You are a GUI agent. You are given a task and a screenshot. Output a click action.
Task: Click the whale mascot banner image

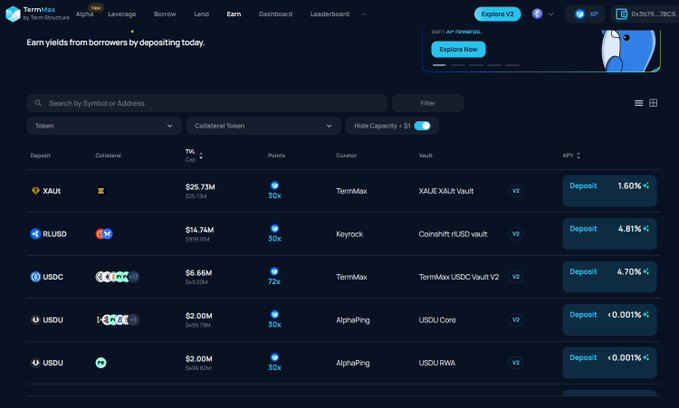(x=630, y=51)
